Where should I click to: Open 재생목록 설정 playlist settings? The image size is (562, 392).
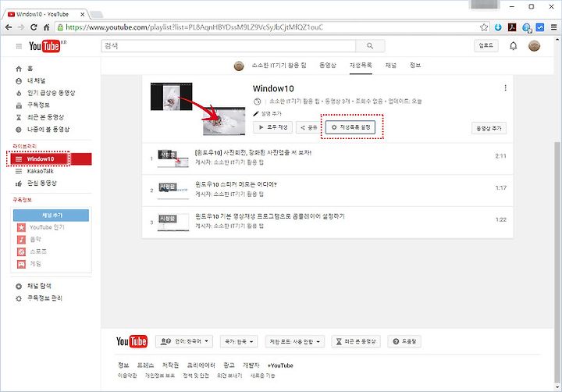click(x=350, y=127)
